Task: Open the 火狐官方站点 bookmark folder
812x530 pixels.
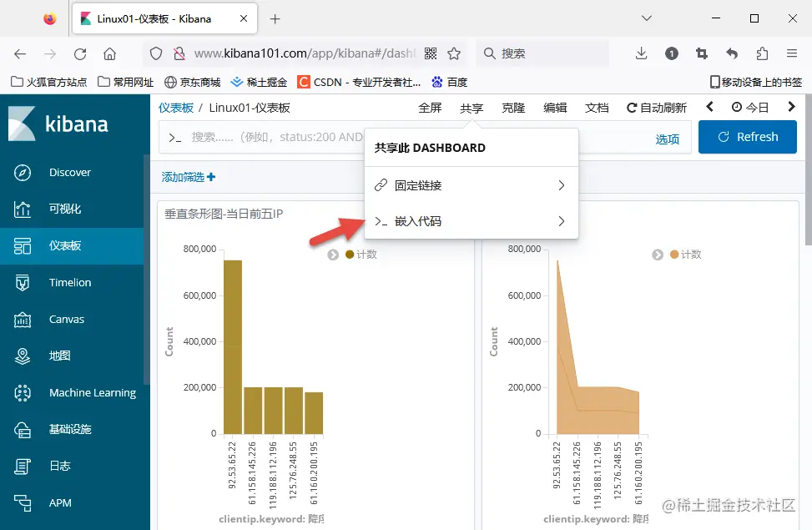Action: click(x=49, y=82)
